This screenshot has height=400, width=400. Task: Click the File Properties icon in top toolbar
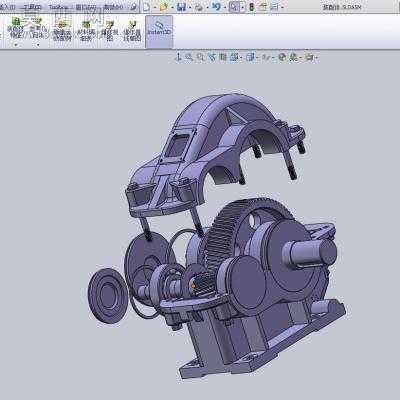tap(263, 7)
